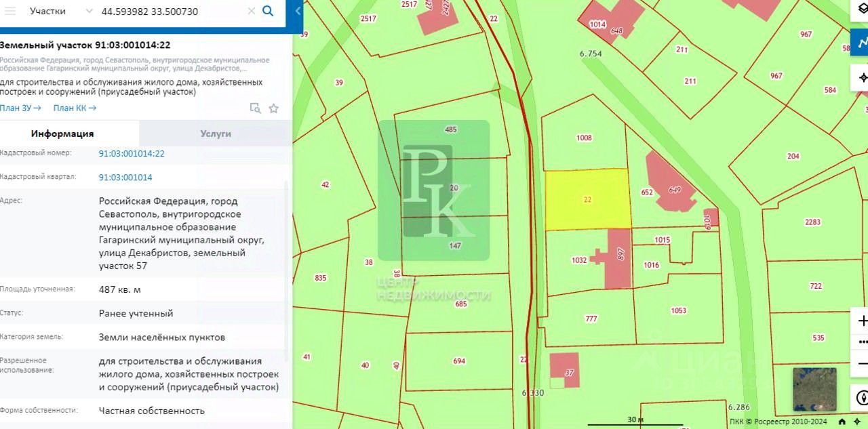
Task: Clear the search field with X icon
Action: 251,11
